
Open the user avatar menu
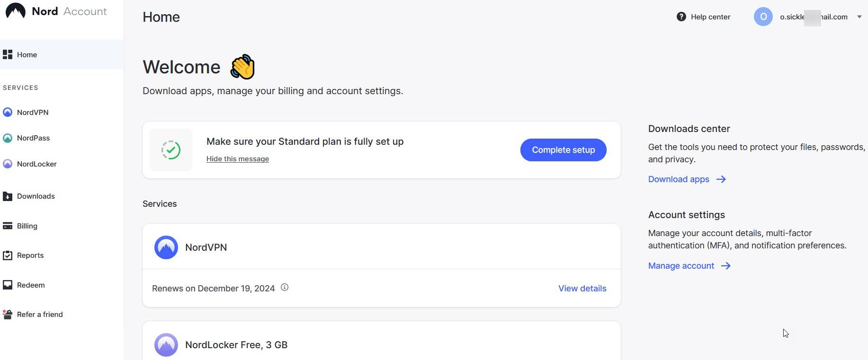pos(763,17)
